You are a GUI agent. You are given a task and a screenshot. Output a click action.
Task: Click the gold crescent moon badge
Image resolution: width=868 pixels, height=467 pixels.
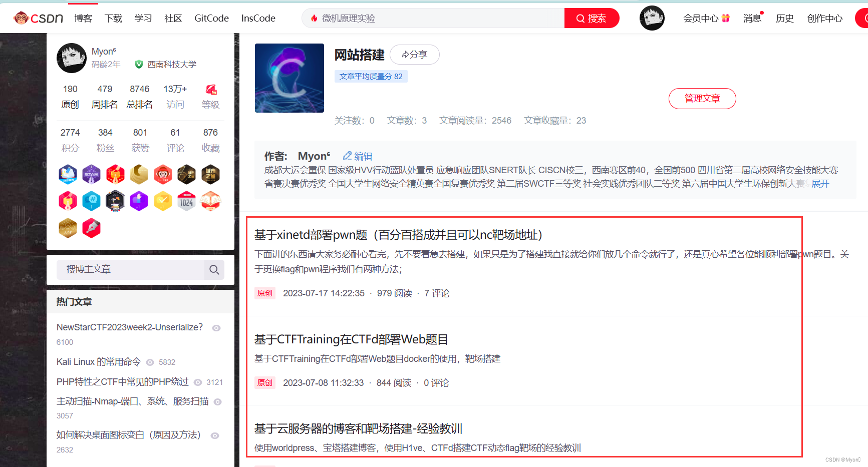(x=139, y=174)
